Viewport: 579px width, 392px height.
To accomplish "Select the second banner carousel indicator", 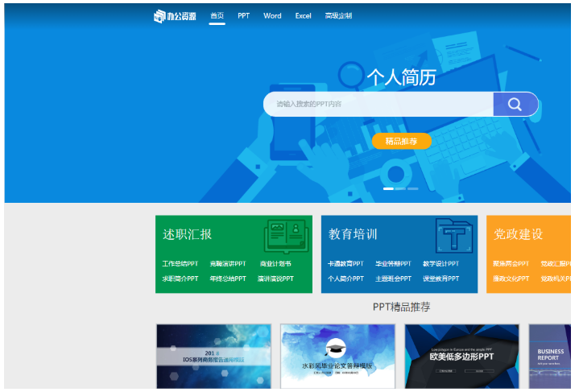I will point(400,188).
